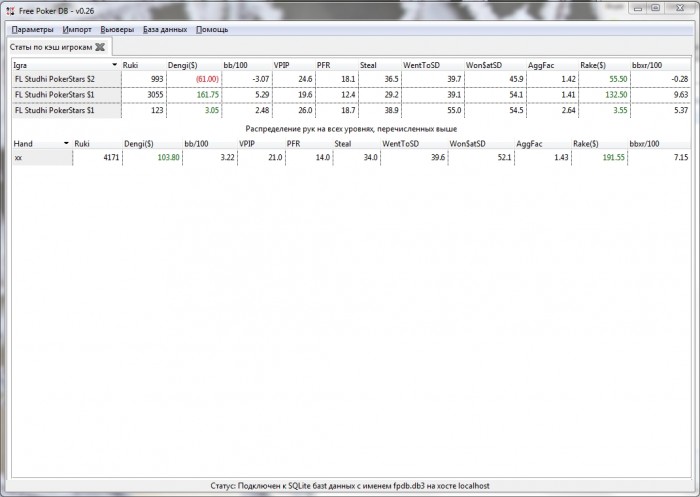Close the Free Poker DB window
Viewport: 700px width, 497px height.
point(680,8)
